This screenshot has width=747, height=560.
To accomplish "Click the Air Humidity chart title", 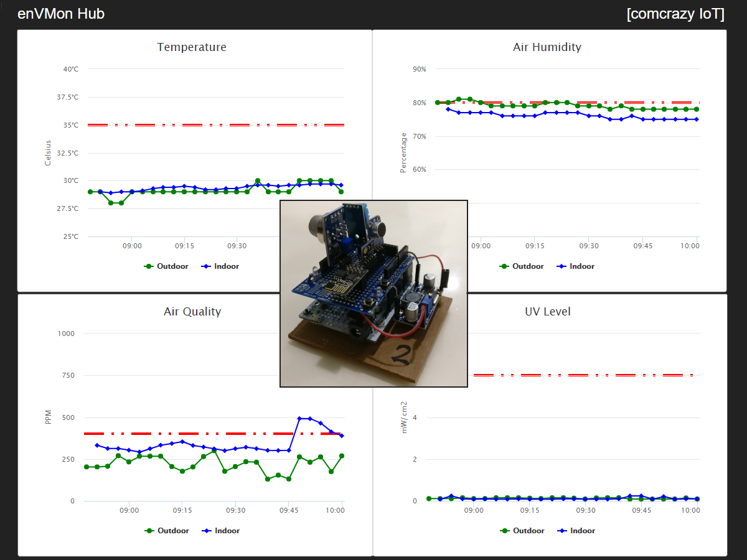I will [x=547, y=47].
